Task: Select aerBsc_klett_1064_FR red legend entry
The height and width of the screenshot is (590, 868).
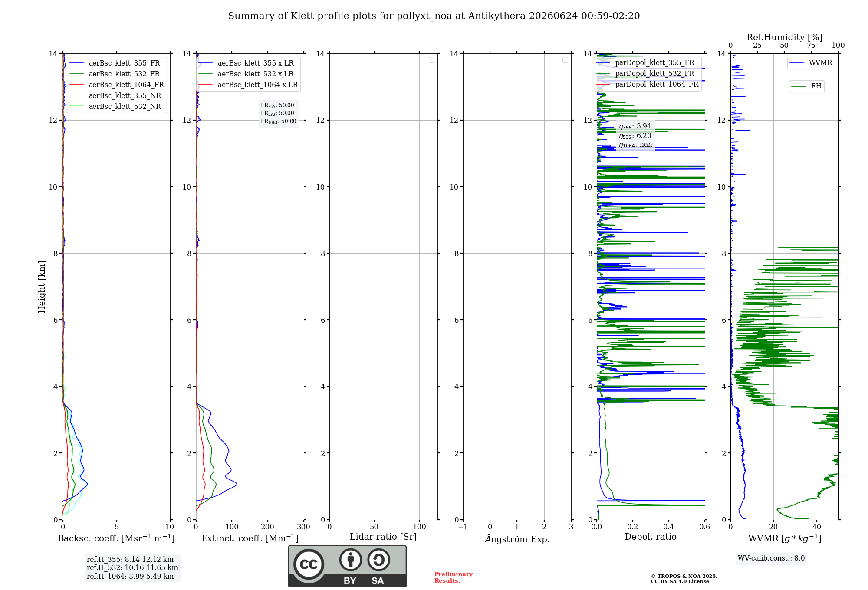Action: click(x=117, y=85)
